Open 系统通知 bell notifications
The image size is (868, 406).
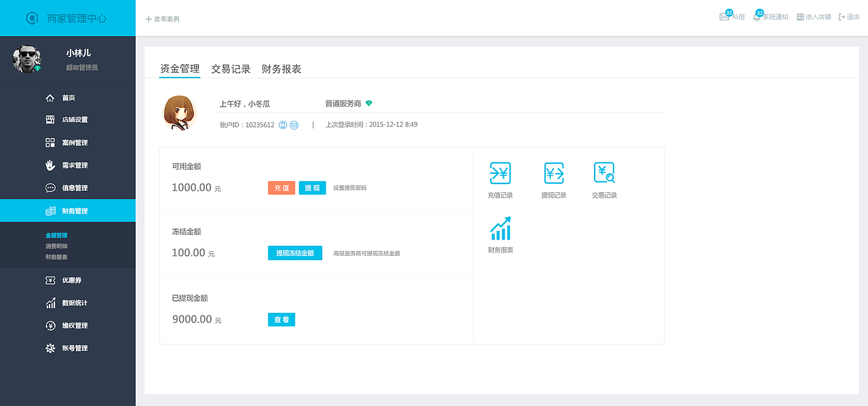click(770, 16)
